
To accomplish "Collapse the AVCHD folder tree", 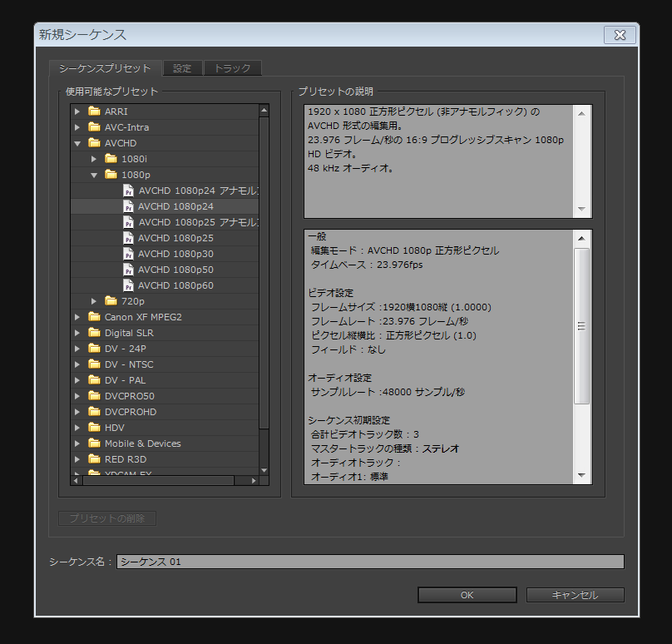I will (x=77, y=143).
